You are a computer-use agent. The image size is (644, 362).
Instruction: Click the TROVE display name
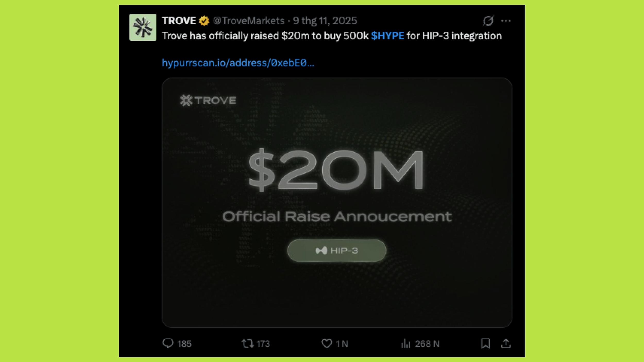[179, 21]
